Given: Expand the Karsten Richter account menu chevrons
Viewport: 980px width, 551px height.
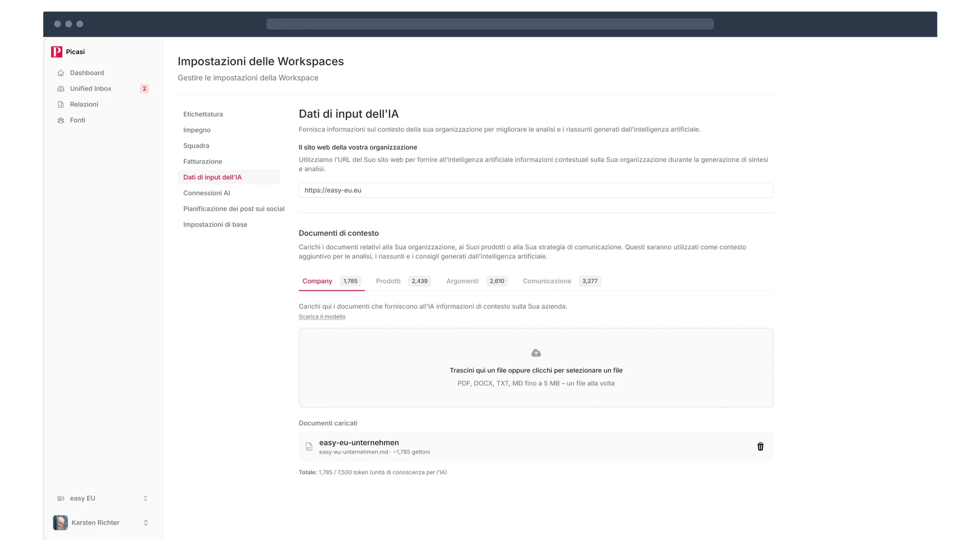Looking at the screenshot, I should click(x=145, y=523).
